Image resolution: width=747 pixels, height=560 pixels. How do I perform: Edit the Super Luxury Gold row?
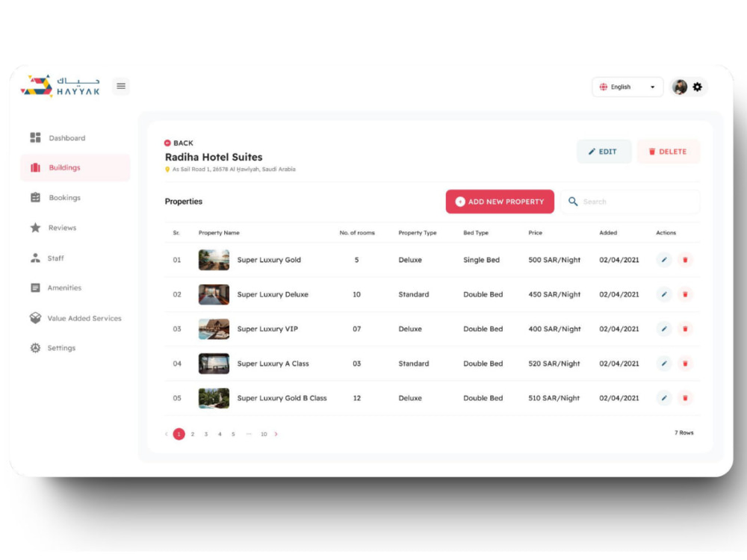663,260
